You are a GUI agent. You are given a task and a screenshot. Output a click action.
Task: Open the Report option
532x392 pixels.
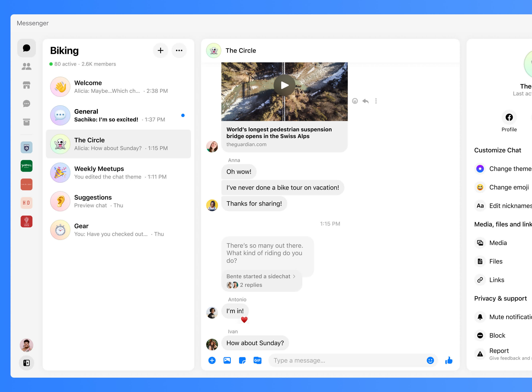click(x=503, y=354)
